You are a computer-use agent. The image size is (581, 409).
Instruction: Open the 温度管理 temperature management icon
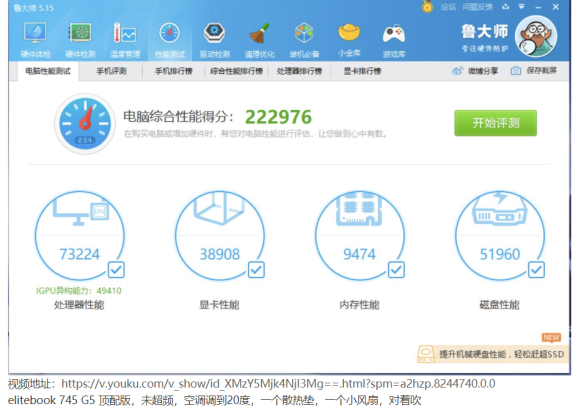point(125,40)
